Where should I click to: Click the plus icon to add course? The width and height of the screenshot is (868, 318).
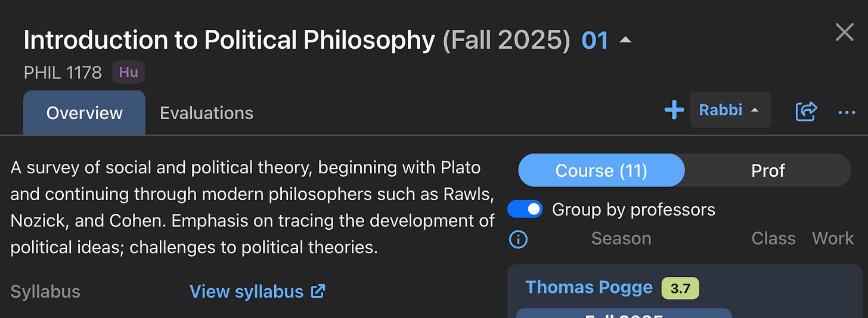pos(674,110)
